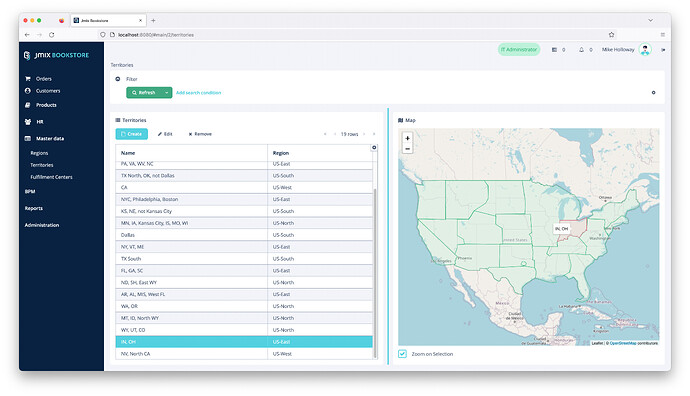Zoom out on the map
This screenshot has height=396, width=690.
(x=407, y=149)
